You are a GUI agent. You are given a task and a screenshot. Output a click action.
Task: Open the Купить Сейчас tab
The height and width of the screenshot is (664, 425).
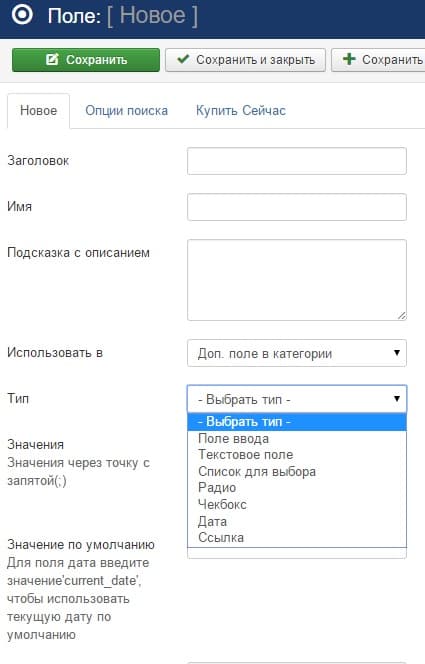240,111
